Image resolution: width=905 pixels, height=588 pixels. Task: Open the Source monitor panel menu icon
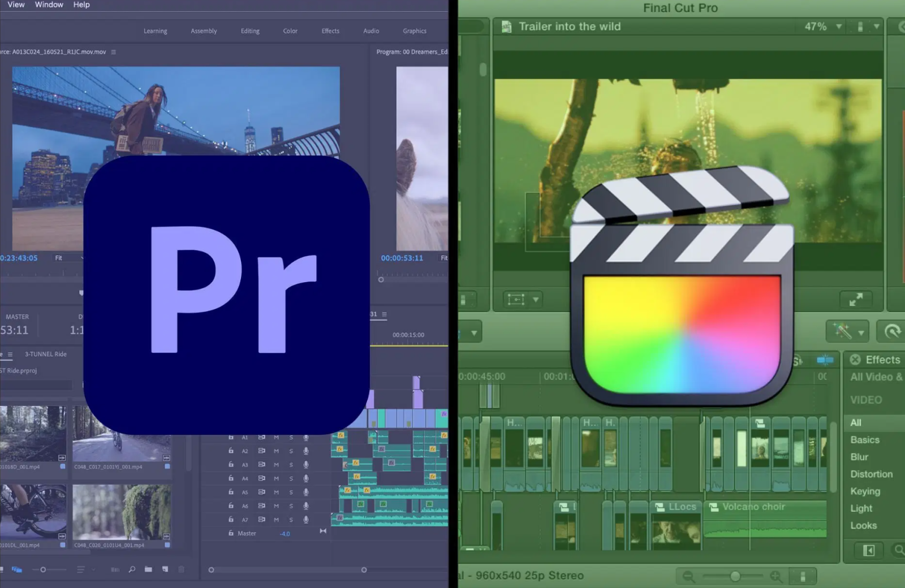click(x=114, y=52)
